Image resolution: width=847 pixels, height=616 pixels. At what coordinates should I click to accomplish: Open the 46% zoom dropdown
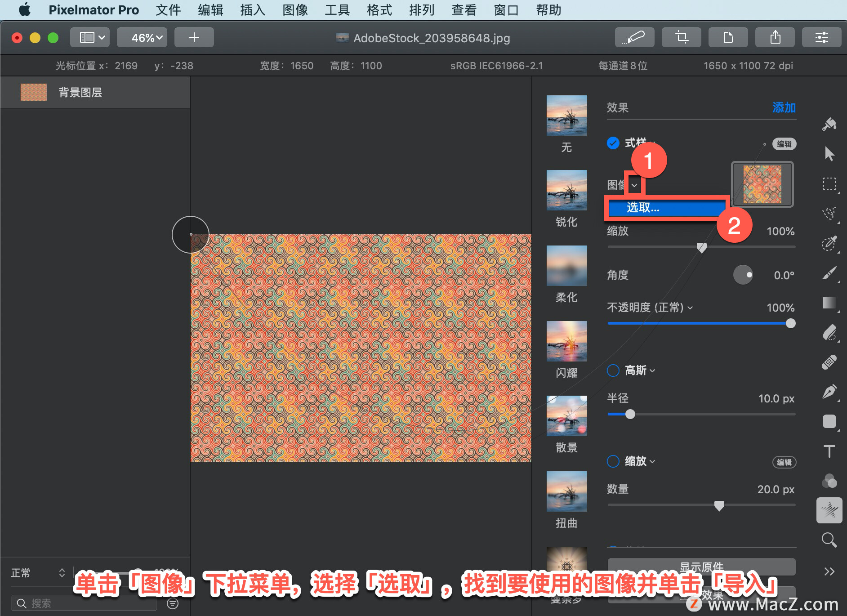click(142, 37)
